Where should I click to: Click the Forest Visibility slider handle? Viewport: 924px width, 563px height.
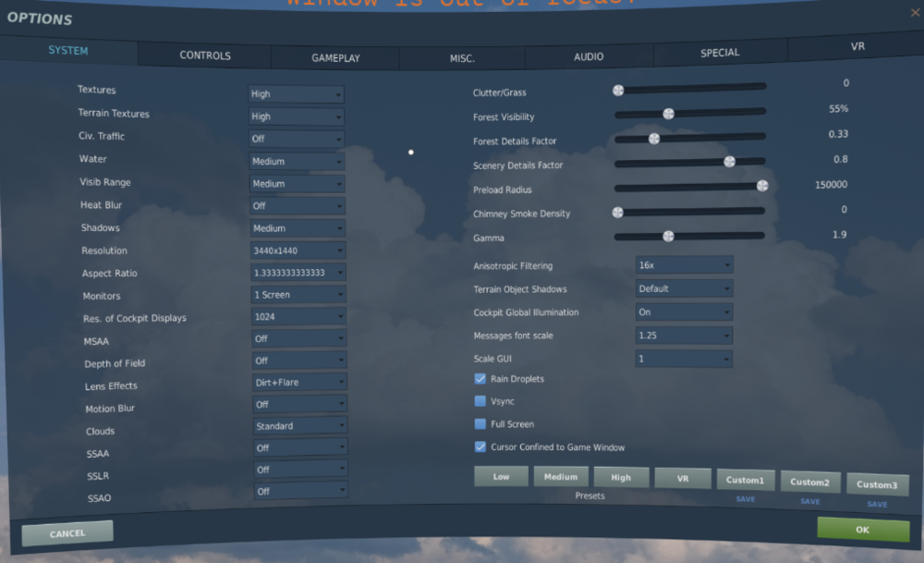[x=668, y=113]
